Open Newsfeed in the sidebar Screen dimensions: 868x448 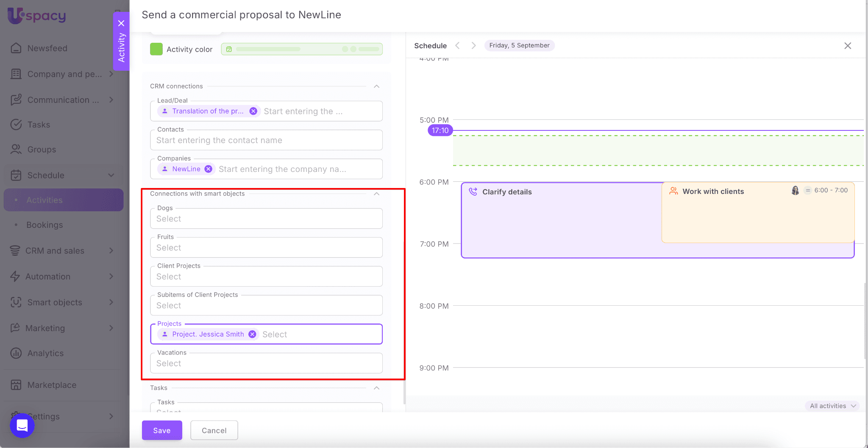(47, 48)
